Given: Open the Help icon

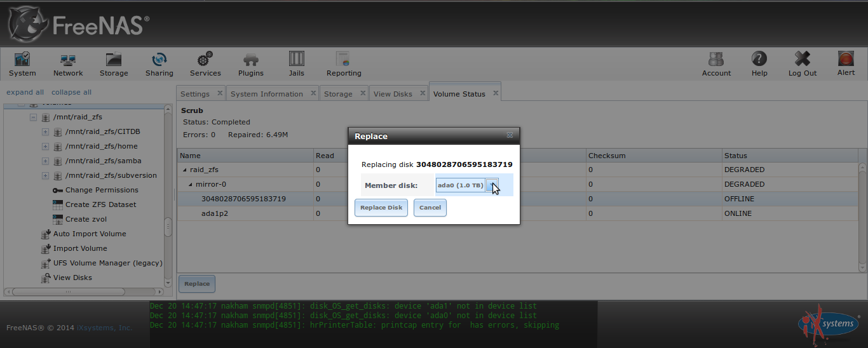Looking at the screenshot, I should pos(759,59).
